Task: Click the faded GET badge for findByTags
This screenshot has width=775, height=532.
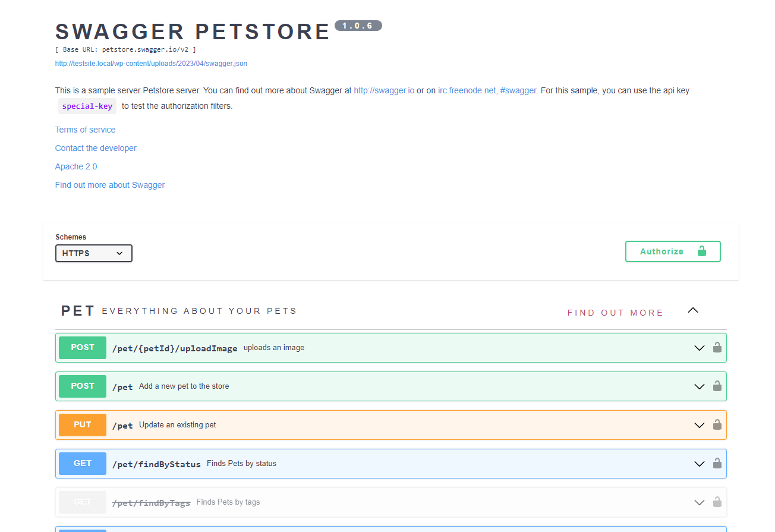Action: click(83, 502)
